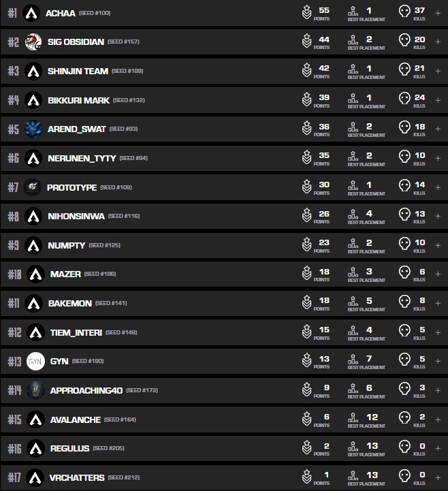Open the BAKEMON team name link
Viewport: 448px width, 491px height.
[x=71, y=304]
